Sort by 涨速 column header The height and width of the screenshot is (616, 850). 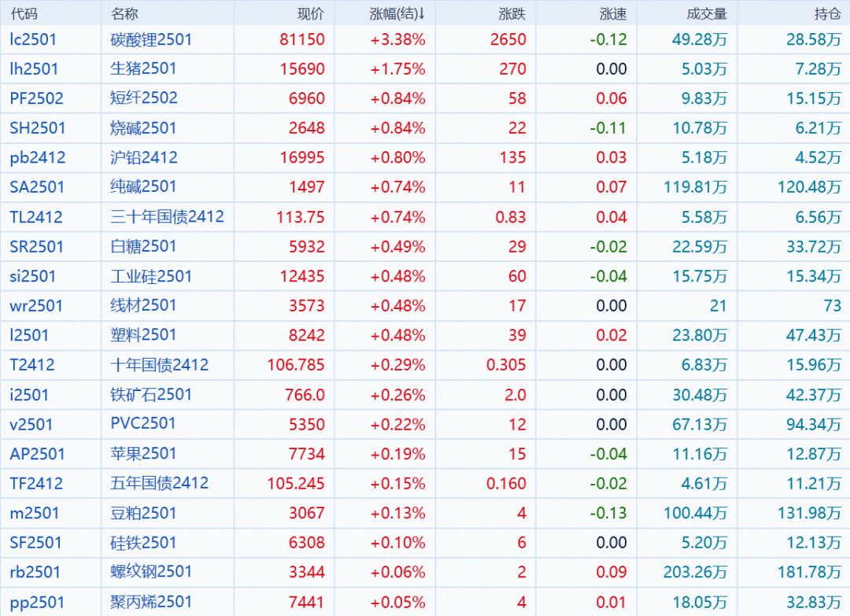click(613, 13)
